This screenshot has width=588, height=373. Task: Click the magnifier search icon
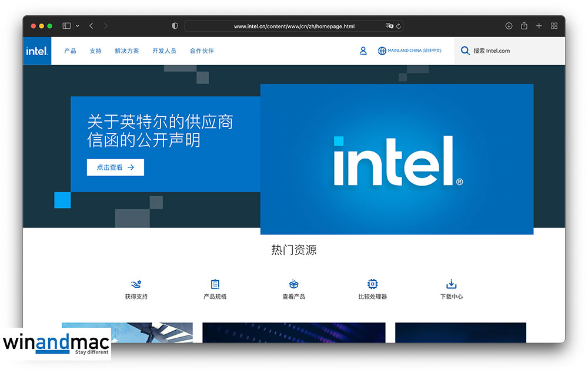coord(465,51)
